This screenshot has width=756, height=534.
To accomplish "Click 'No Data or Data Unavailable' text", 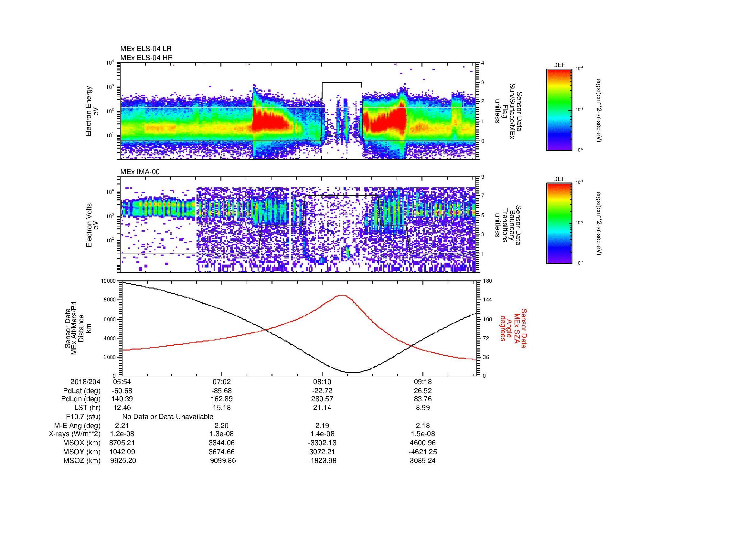I will [x=168, y=417].
